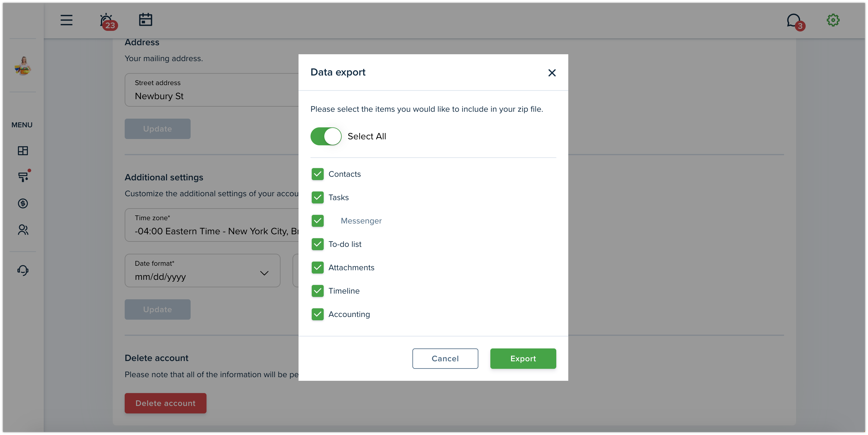Uncheck the Accounting checkbox
Screen dimensions: 868x435
(x=317, y=314)
